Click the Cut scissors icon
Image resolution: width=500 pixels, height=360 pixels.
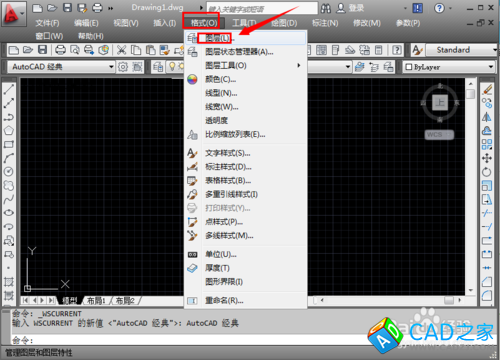tap(121, 50)
